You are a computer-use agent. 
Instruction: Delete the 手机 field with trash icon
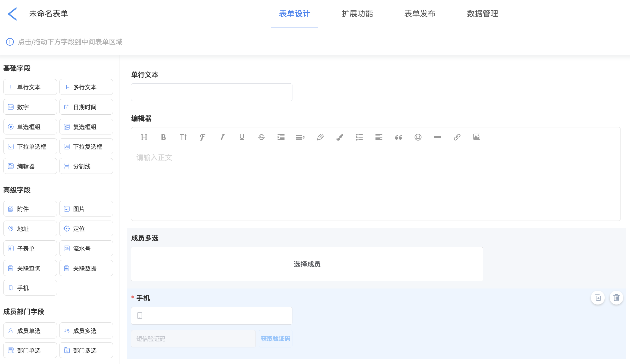click(616, 298)
